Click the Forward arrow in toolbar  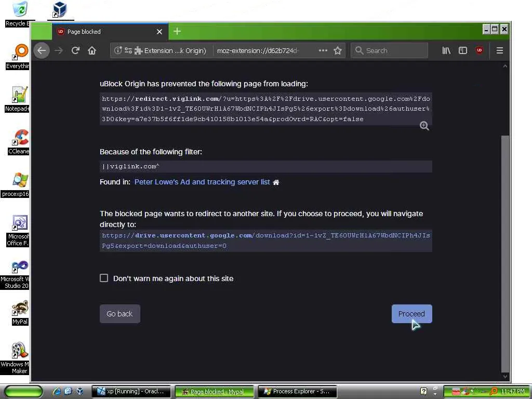point(59,50)
